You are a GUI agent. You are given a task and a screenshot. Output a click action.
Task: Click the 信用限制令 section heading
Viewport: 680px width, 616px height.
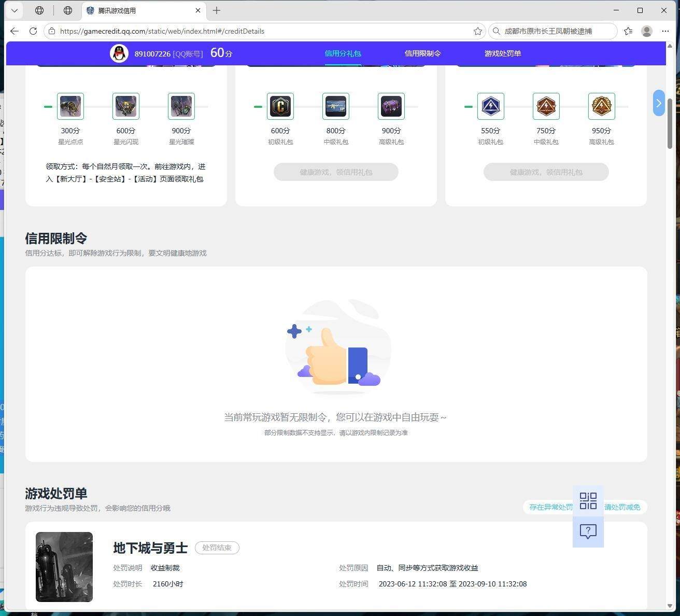(56, 239)
